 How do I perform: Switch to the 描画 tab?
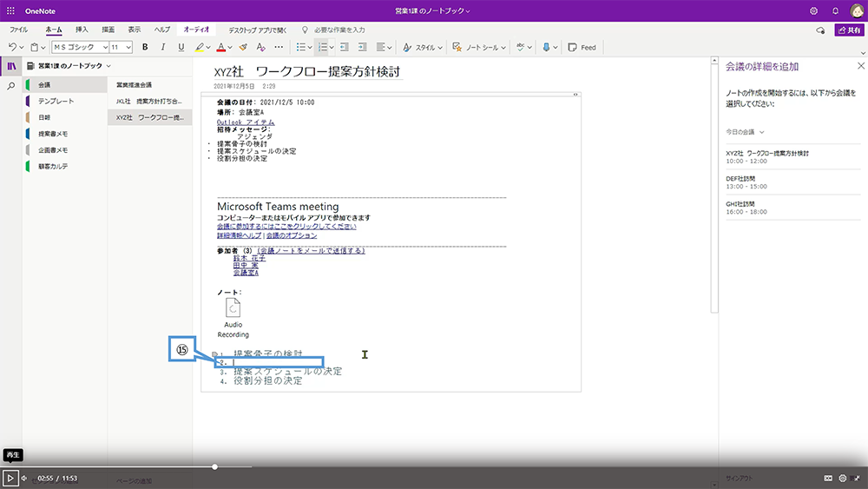point(108,30)
